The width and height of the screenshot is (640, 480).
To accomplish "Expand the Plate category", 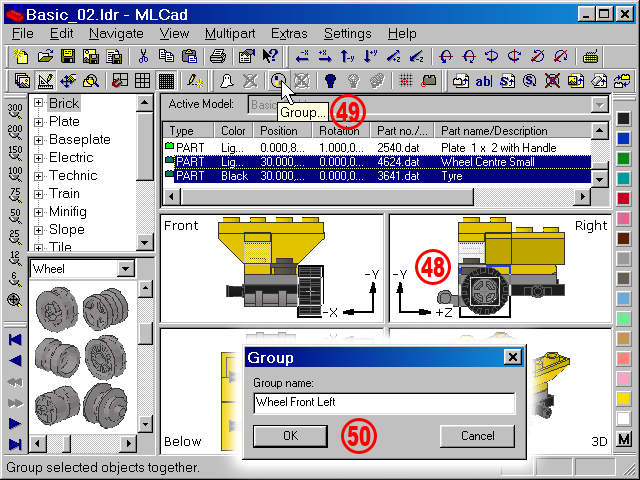I will (38, 122).
